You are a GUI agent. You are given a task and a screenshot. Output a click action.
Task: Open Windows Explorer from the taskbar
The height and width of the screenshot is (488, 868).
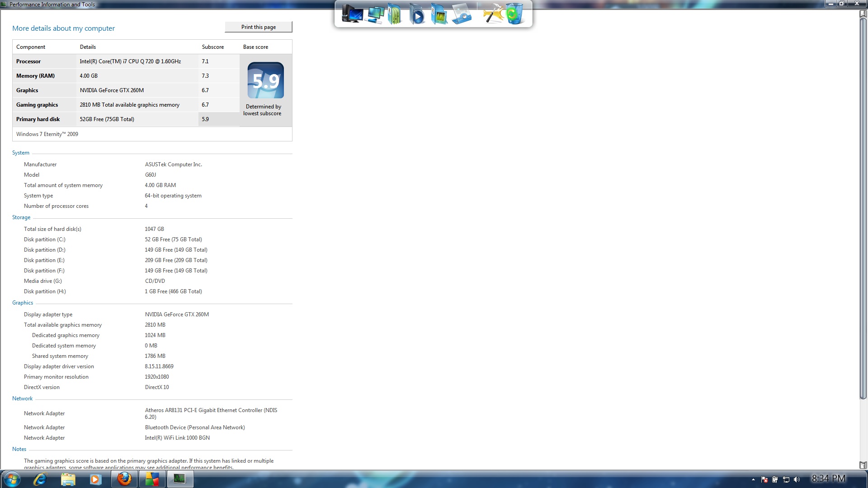click(x=68, y=479)
